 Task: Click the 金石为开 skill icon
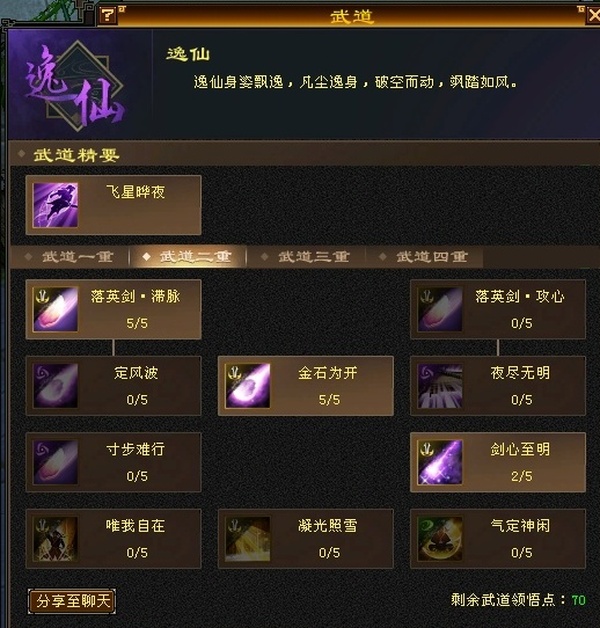[x=248, y=386]
